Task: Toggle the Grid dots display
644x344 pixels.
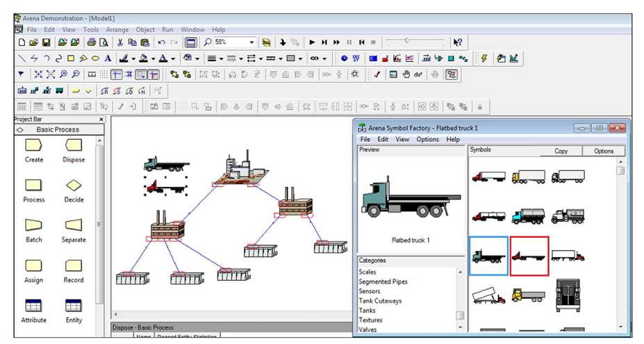Action: [104, 74]
